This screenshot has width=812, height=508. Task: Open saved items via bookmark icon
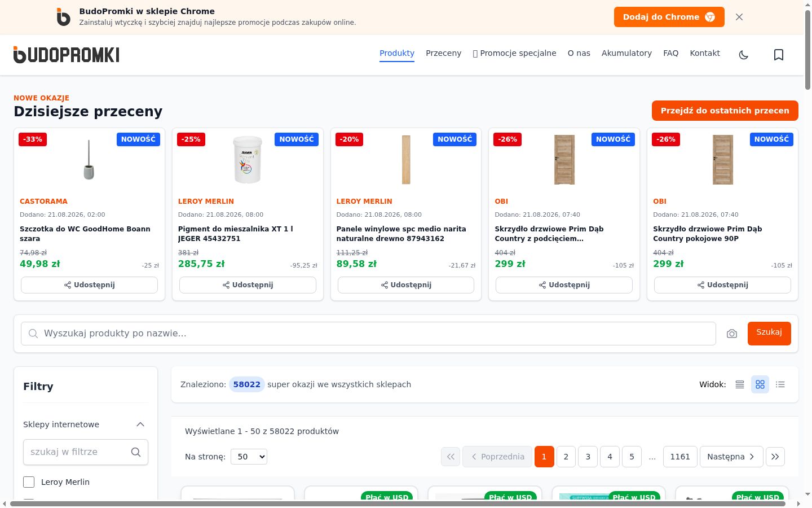tap(779, 55)
